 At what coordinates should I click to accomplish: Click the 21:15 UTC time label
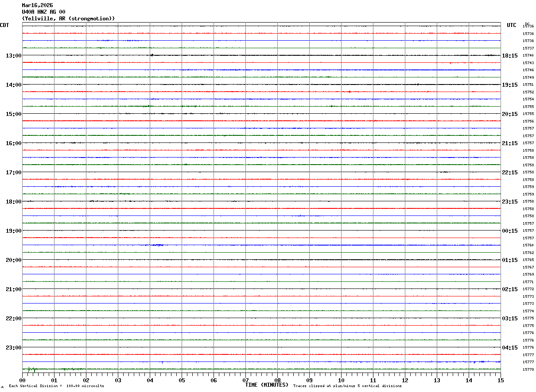510,143
